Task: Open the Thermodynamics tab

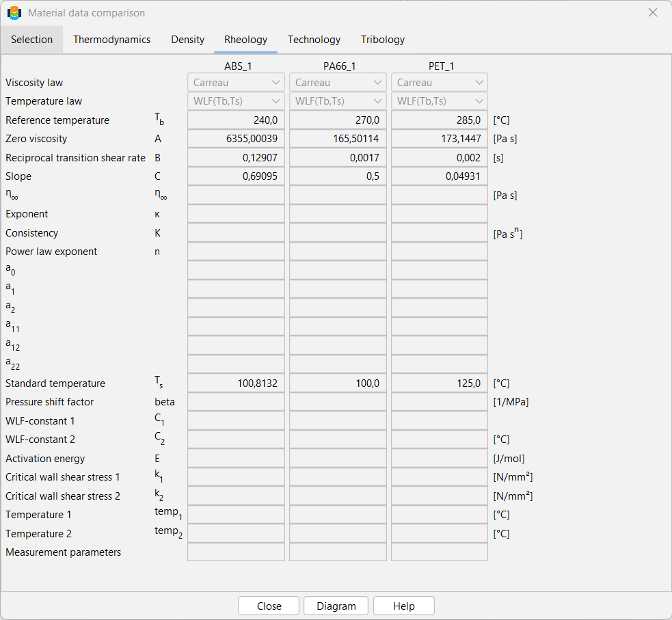Action: [x=111, y=40]
